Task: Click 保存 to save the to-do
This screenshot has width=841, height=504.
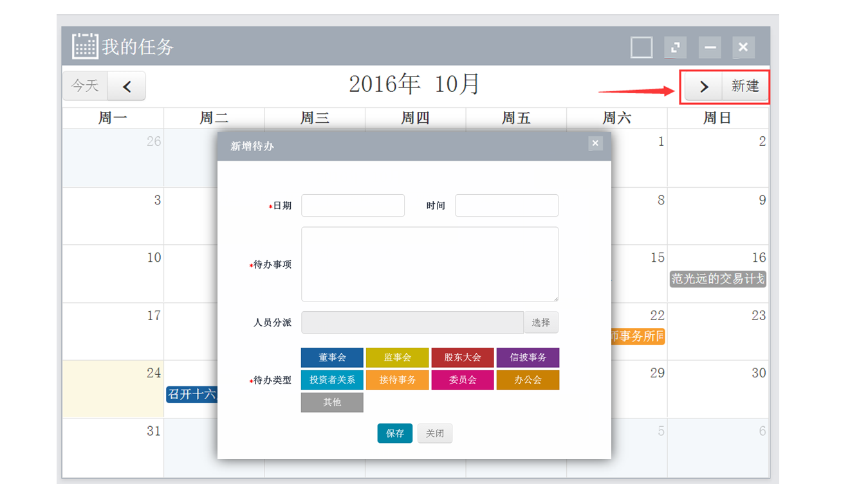Action: tap(395, 433)
